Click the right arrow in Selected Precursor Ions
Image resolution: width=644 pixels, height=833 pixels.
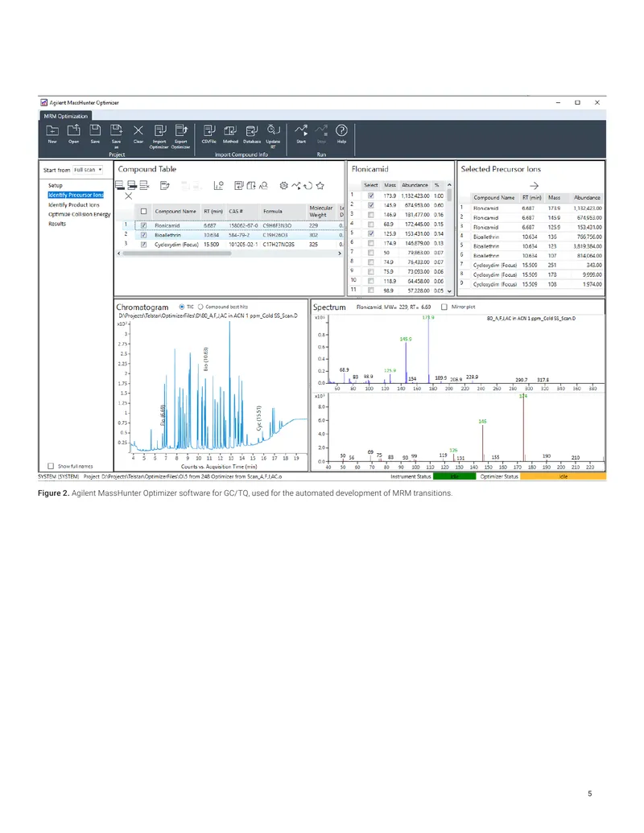click(534, 185)
